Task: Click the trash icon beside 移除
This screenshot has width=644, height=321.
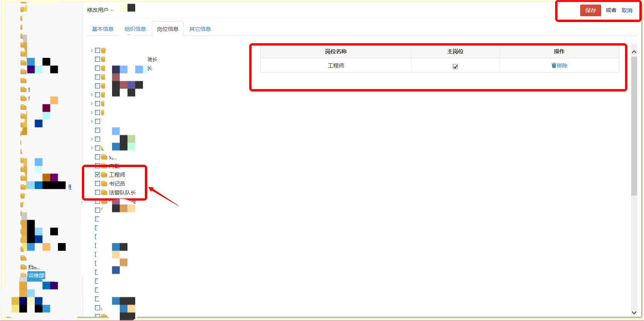Action: [554, 65]
